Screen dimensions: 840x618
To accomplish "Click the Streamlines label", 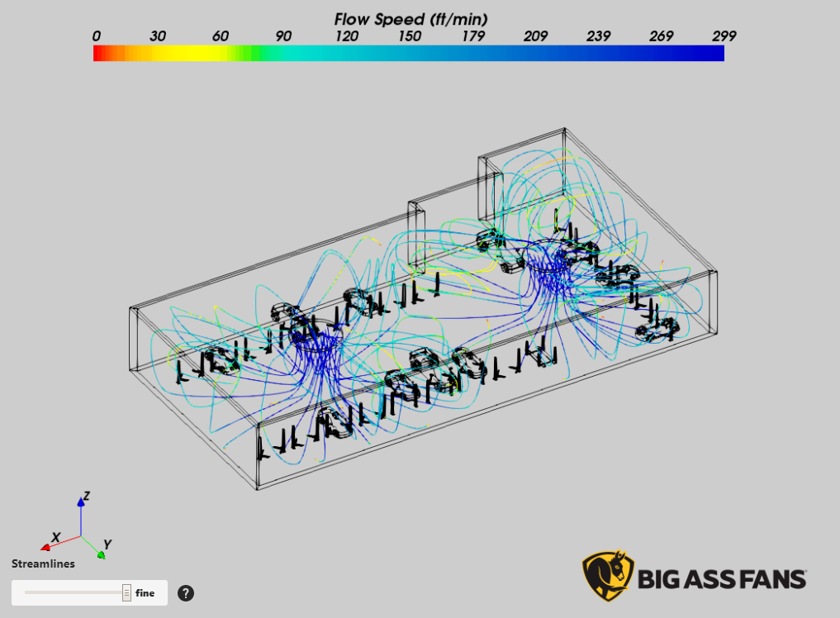I will (41, 563).
